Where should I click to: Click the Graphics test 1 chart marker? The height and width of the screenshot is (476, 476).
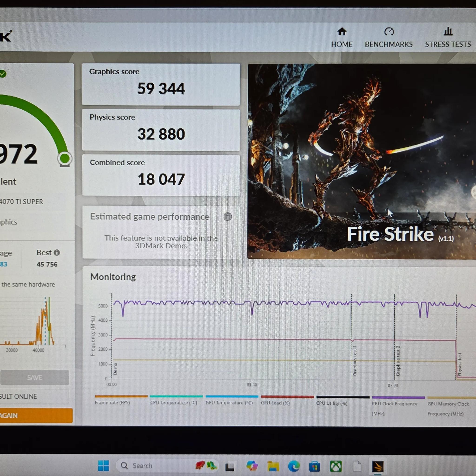click(354, 361)
